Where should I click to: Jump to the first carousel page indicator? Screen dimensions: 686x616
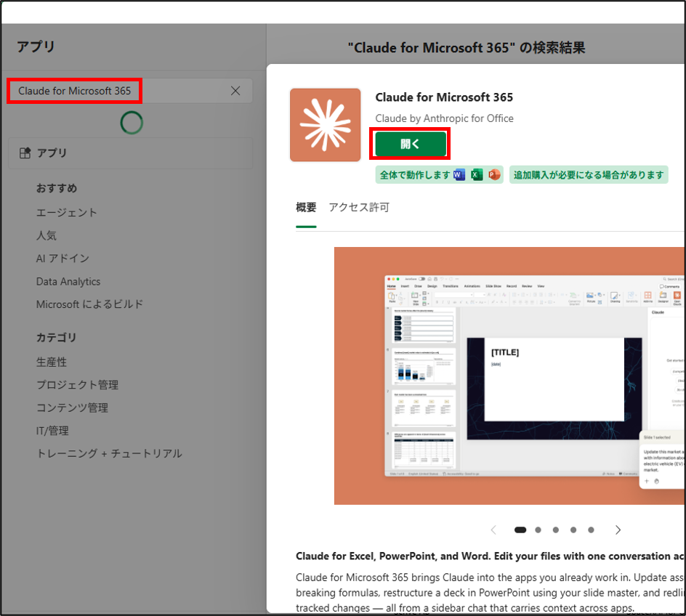520,530
